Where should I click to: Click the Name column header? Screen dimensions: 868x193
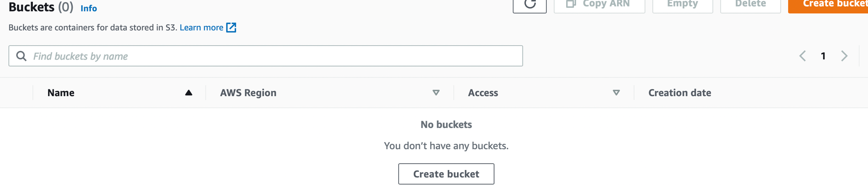pos(61,93)
